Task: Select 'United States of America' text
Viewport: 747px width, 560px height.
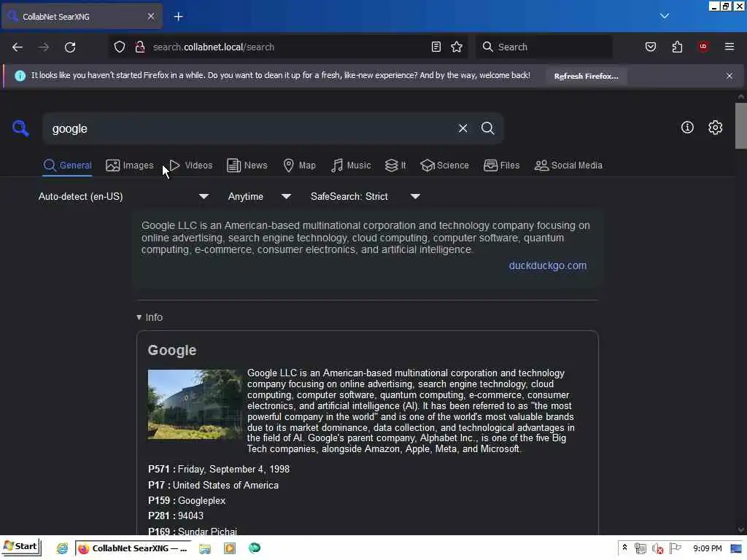Action: pos(225,485)
